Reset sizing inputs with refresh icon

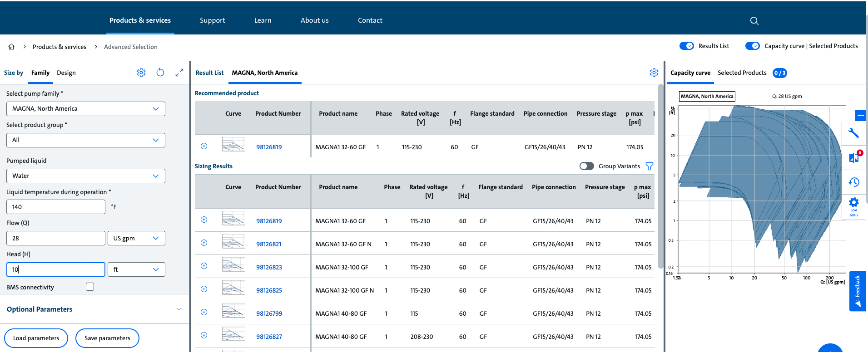tap(160, 73)
